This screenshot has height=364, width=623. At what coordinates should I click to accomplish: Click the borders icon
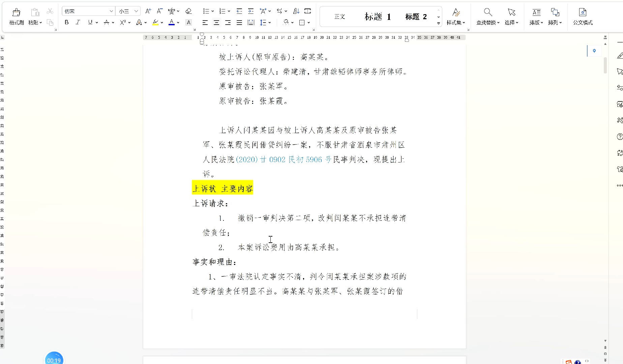click(302, 23)
